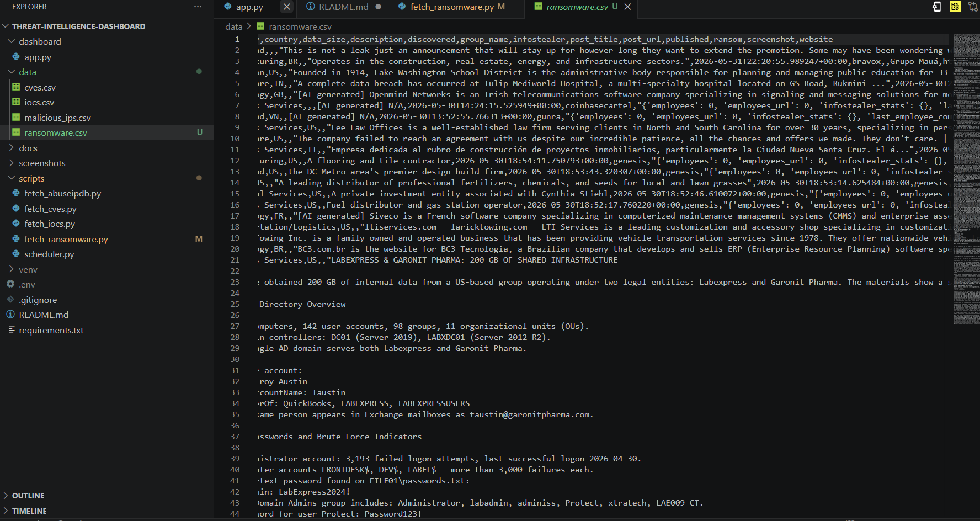Click the 'group_name' column header in line 1
The width and height of the screenshot is (980, 521).
click(x=484, y=39)
